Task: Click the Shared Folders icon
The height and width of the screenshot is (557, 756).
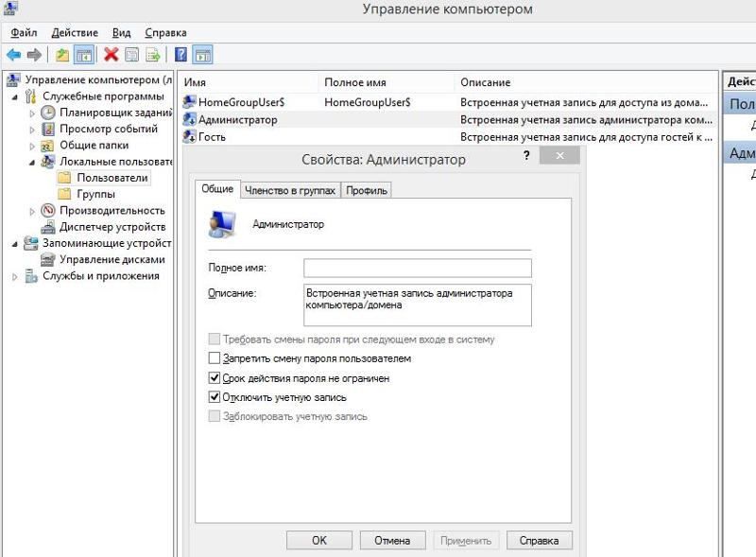Action: click(48, 146)
